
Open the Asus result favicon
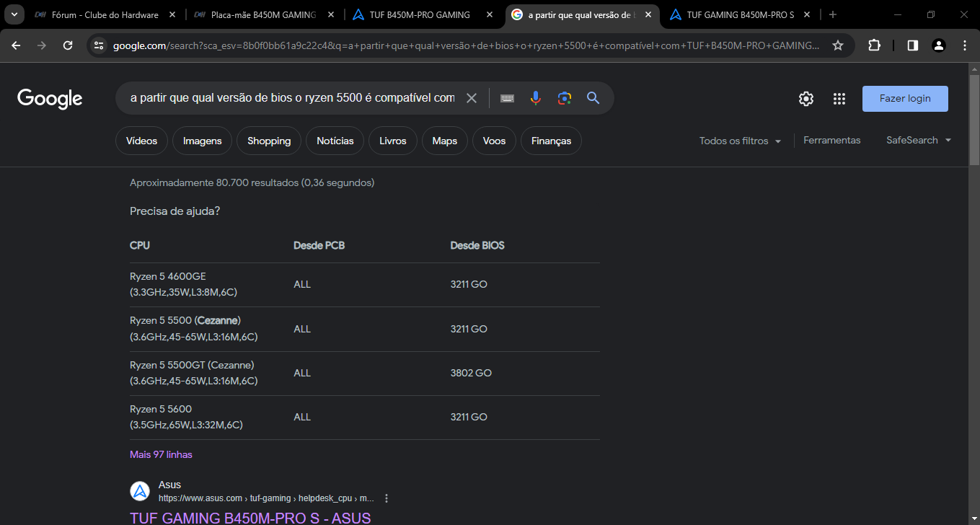click(140, 491)
